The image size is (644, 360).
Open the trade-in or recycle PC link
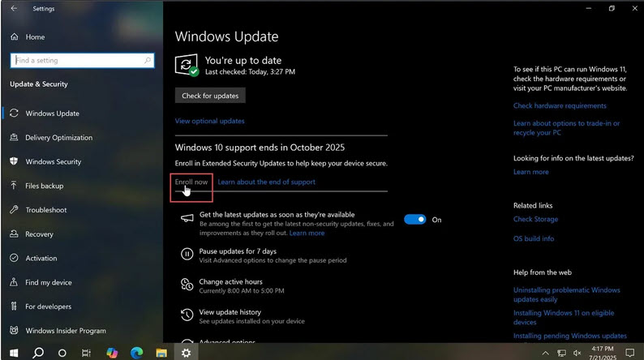point(566,128)
